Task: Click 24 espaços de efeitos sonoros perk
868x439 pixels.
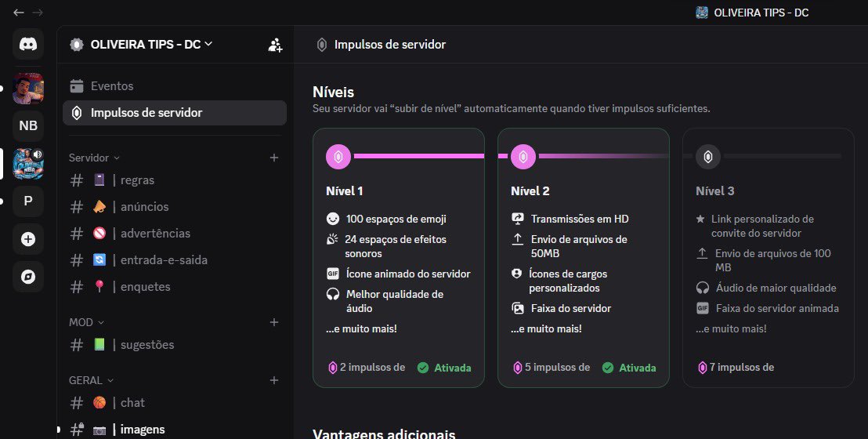Action: point(386,247)
